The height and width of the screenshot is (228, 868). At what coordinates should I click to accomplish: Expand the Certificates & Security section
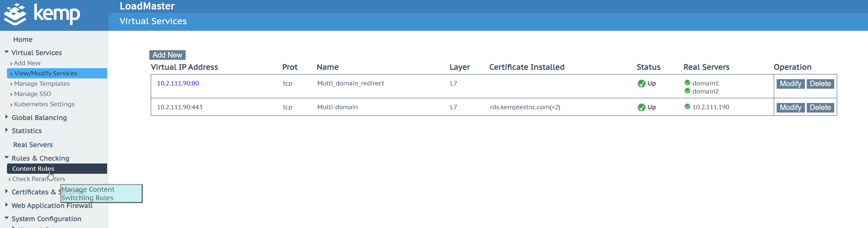click(x=7, y=191)
